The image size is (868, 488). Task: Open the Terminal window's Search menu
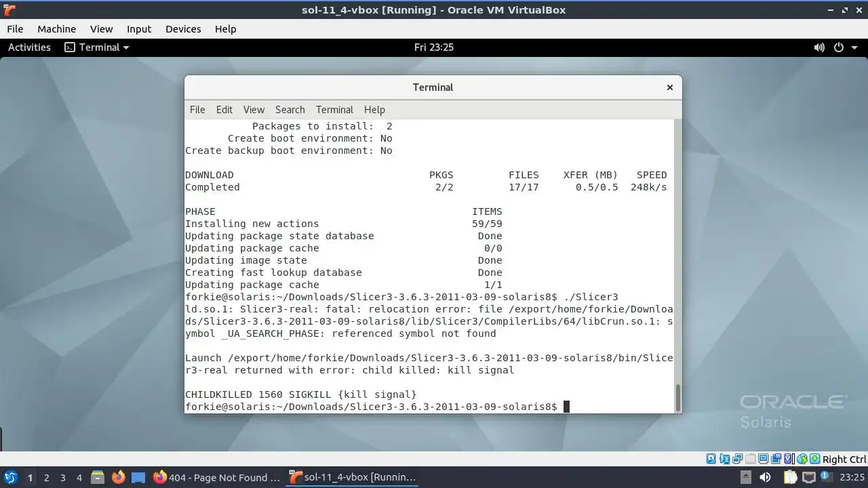[x=290, y=110]
